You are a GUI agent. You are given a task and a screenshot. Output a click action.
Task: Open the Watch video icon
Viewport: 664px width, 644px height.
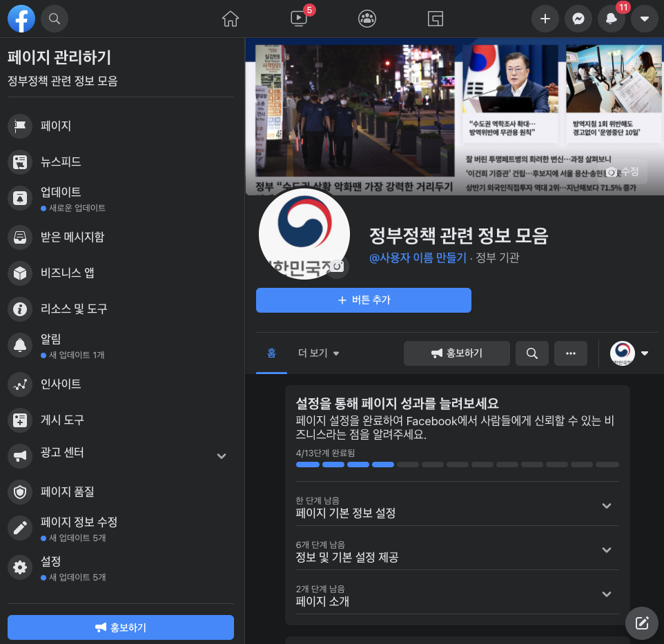299,19
